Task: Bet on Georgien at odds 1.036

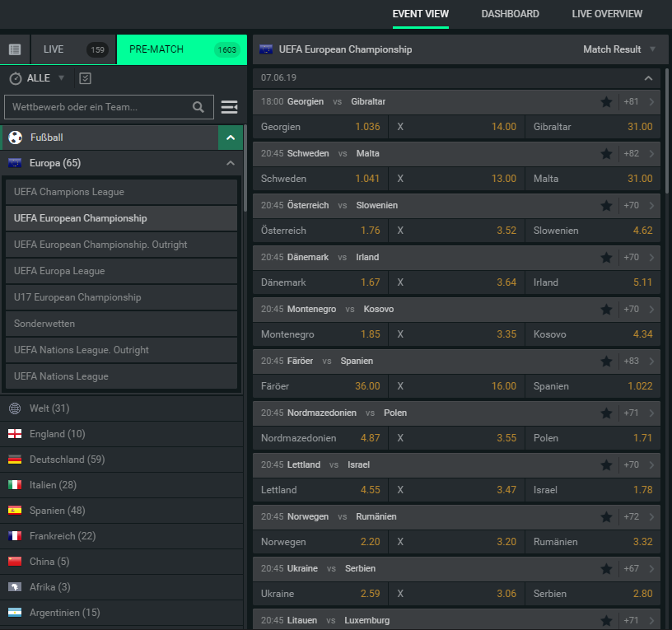Action: pyautogui.click(x=320, y=127)
